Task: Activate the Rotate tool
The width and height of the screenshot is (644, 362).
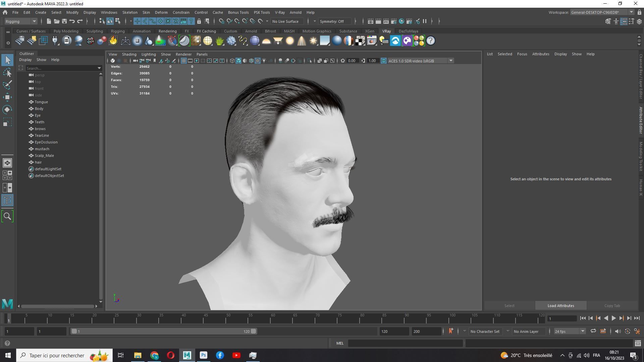Action: pyautogui.click(x=7, y=110)
